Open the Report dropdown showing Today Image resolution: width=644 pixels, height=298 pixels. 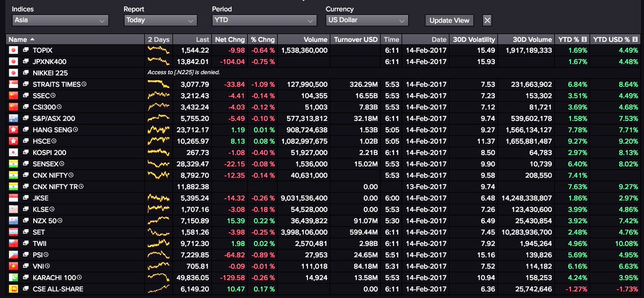pyautogui.click(x=160, y=20)
